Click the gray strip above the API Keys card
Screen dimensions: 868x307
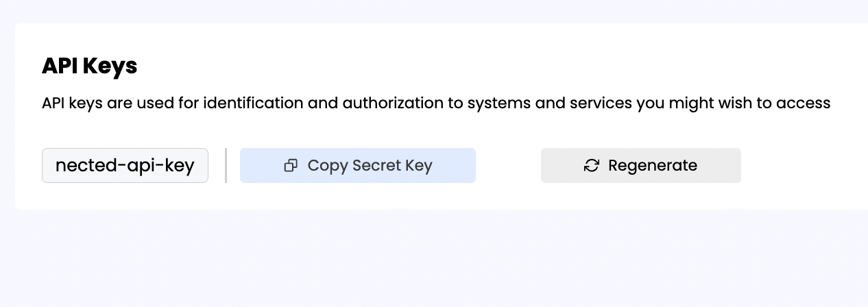[434, 10]
